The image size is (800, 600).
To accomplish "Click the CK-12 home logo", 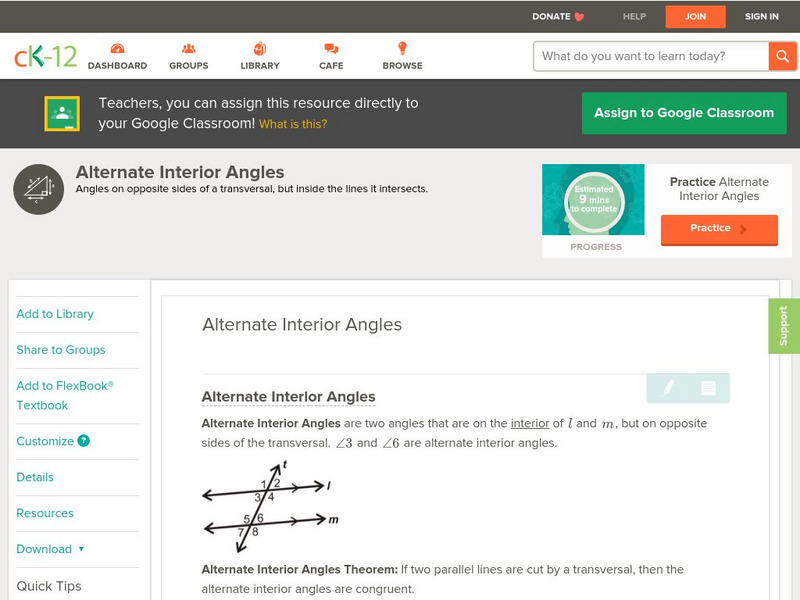I will point(45,56).
